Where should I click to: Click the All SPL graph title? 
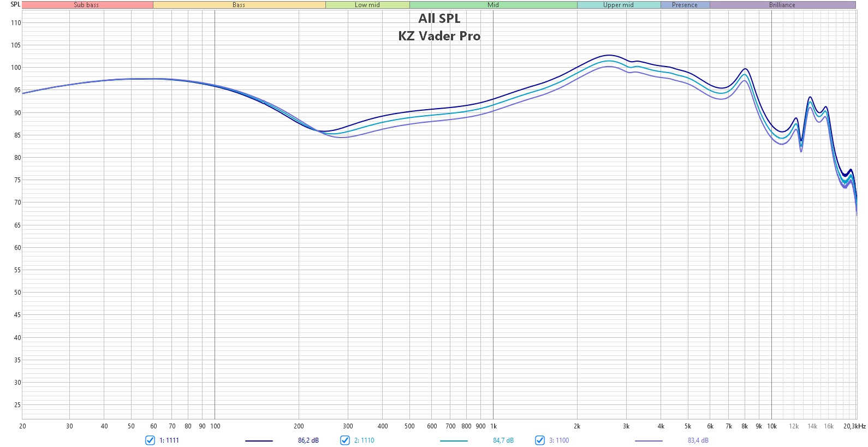tap(439, 19)
